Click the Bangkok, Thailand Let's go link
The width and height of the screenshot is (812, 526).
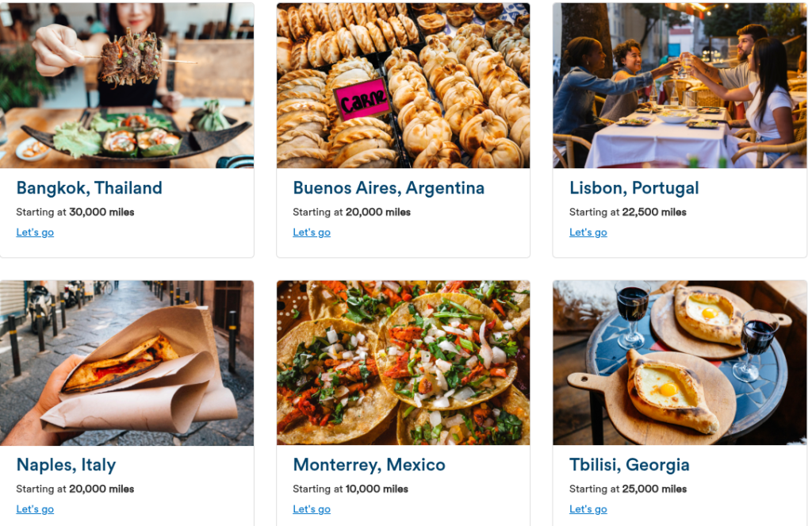click(x=35, y=232)
